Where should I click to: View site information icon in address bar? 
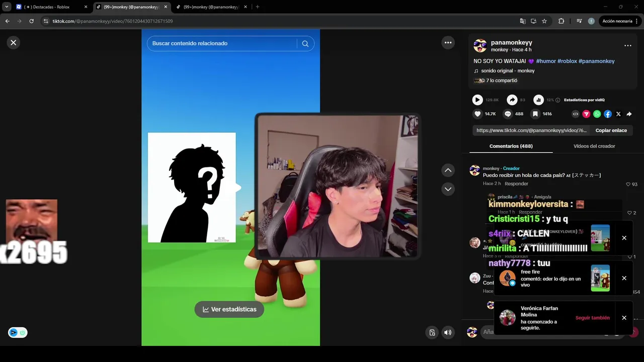click(46, 21)
